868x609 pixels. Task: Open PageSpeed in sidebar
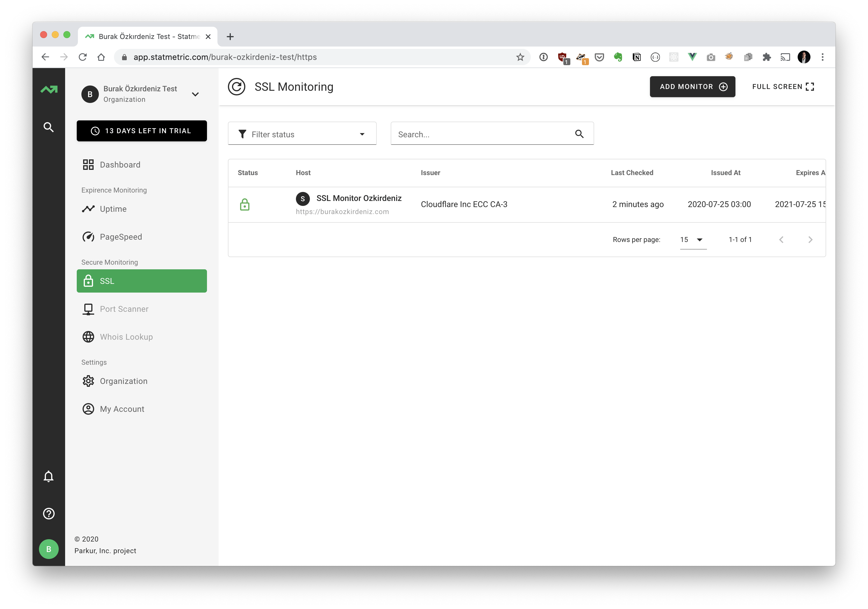pos(121,237)
